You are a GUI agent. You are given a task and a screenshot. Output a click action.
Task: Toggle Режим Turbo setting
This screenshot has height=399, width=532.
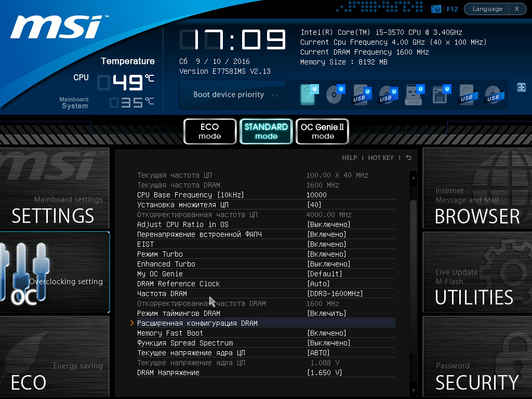266,254
